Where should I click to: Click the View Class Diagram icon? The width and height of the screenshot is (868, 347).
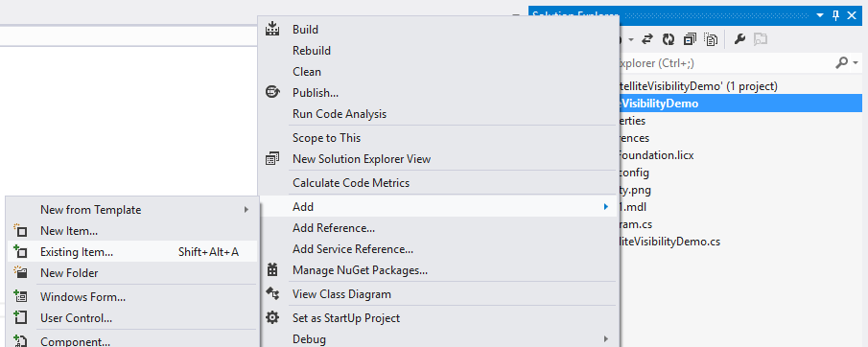tap(272, 294)
